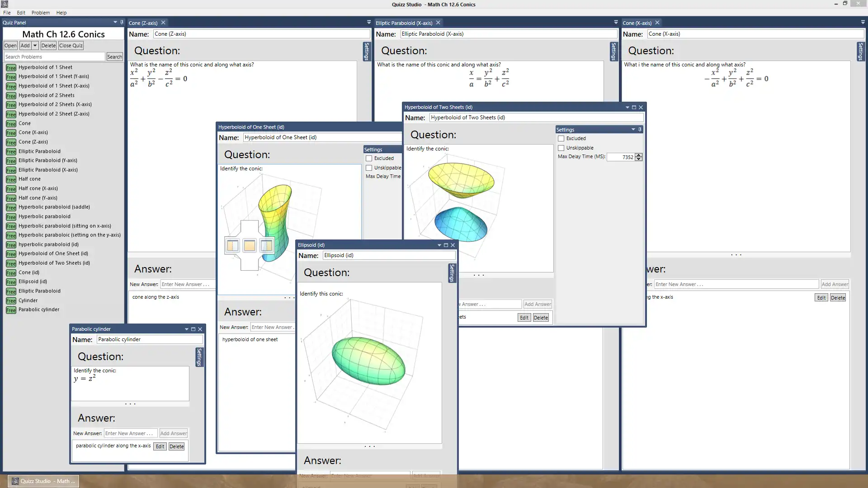Click the Delete button in Parabolic cylinder panel

(177, 446)
